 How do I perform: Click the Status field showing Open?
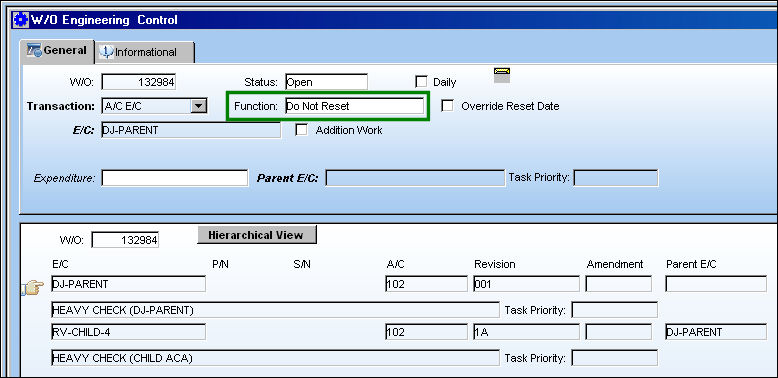[326, 82]
